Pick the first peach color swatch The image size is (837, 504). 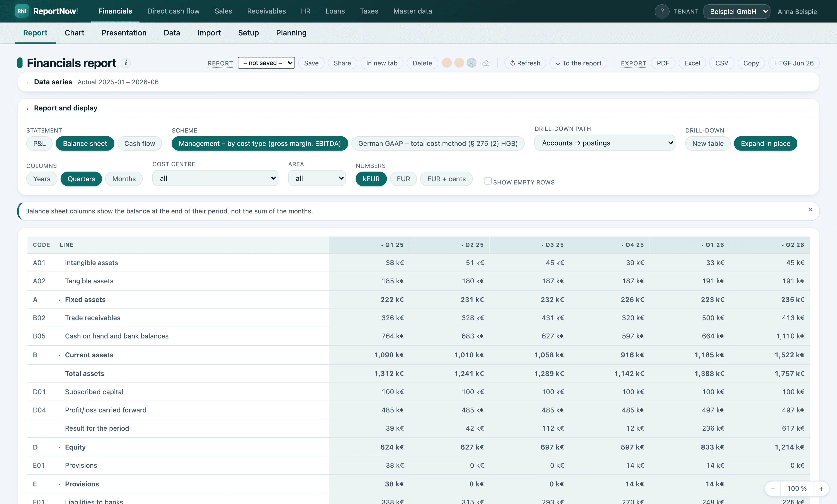point(447,63)
